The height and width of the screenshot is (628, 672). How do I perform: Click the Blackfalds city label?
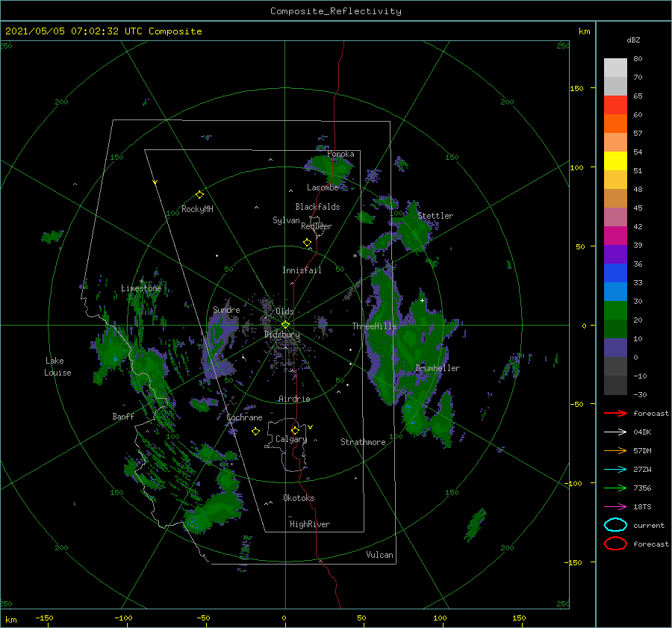coord(317,207)
